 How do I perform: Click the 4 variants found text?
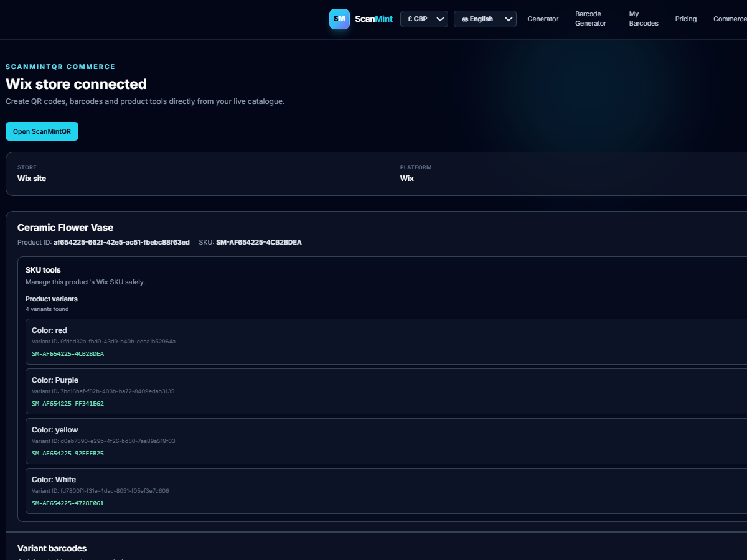pos(47,309)
